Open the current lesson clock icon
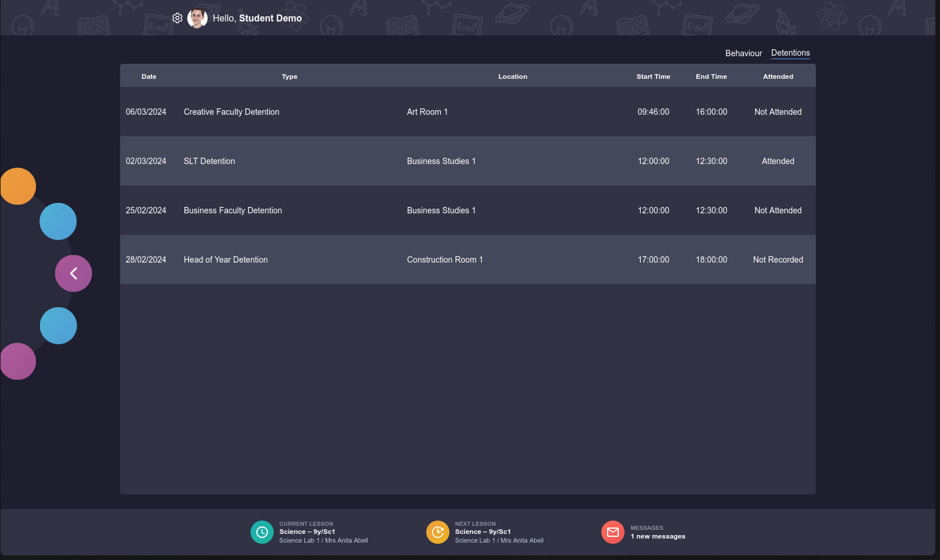The width and height of the screenshot is (940, 560). 262,532
